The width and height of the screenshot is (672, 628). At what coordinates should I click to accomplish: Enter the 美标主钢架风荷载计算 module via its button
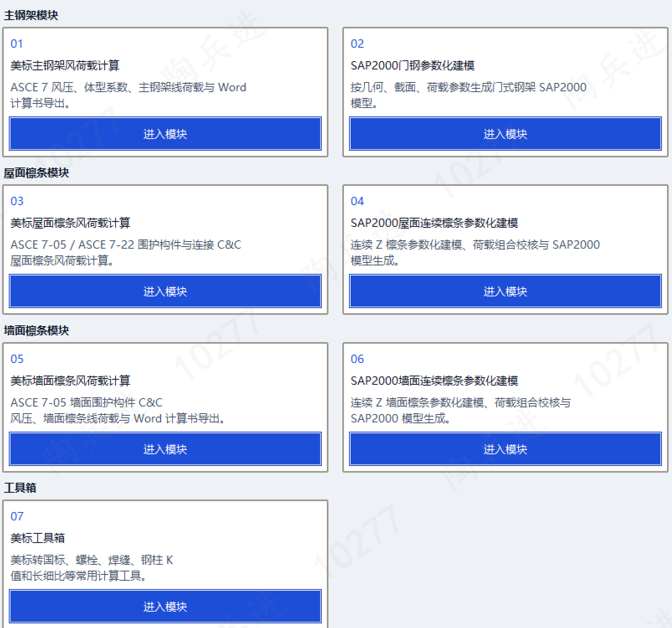pyautogui.click(x=165, y=134)
